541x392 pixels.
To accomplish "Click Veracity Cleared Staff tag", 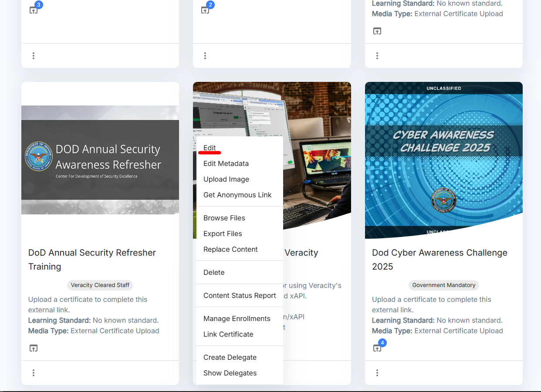I will [100, 285].
